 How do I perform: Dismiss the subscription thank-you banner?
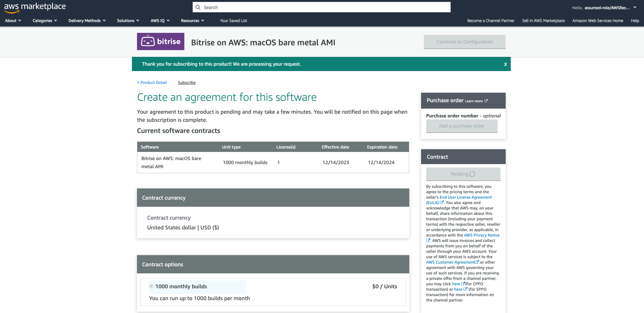pos(505,64)
